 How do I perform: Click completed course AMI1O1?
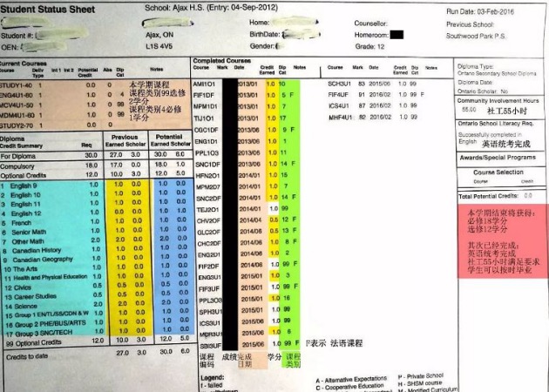point(204,84)
